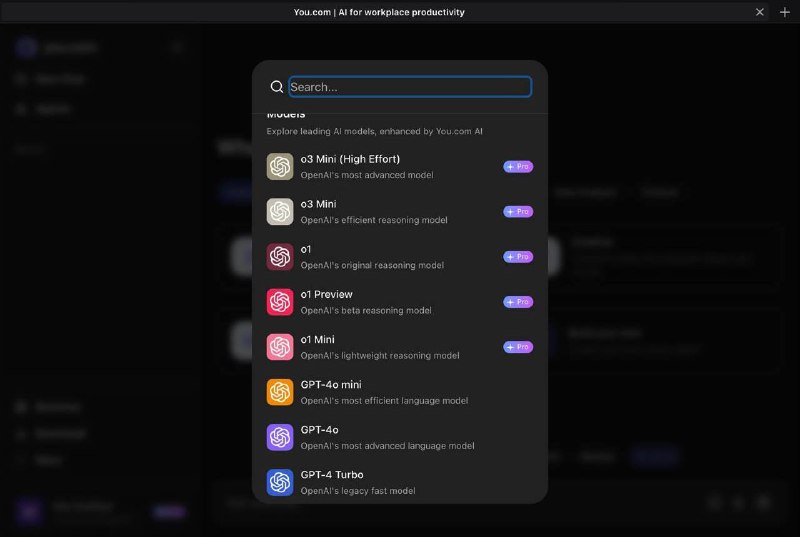Select the o1 Mini model name
This screenshot has height=537, width=800.
click(x=317, y=340)
